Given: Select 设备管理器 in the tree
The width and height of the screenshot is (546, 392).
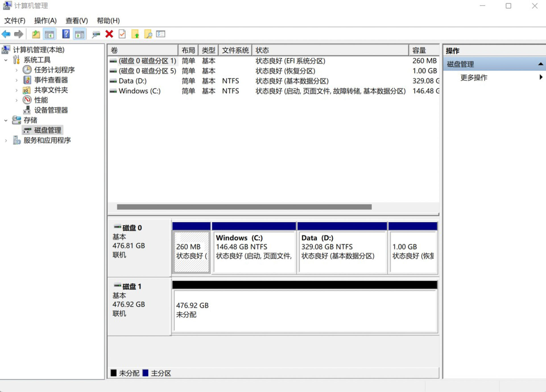Looking at the screenshot, I should pos(51,110).
